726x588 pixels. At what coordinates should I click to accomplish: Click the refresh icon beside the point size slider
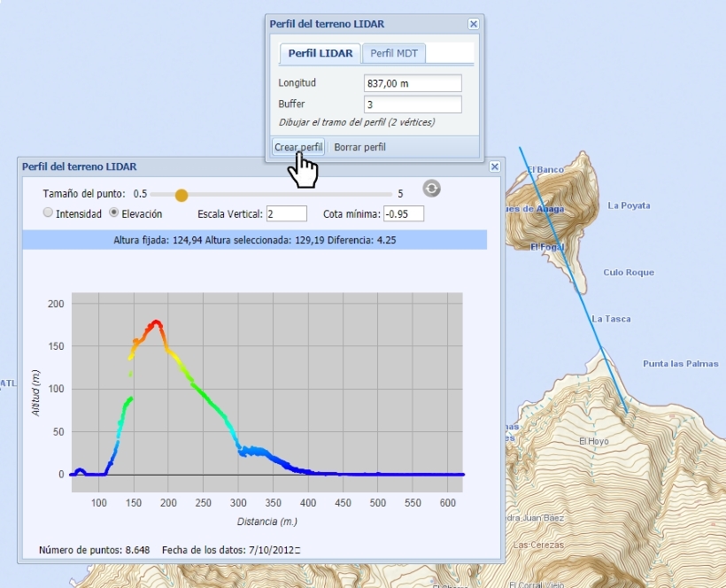coord(431,188)
